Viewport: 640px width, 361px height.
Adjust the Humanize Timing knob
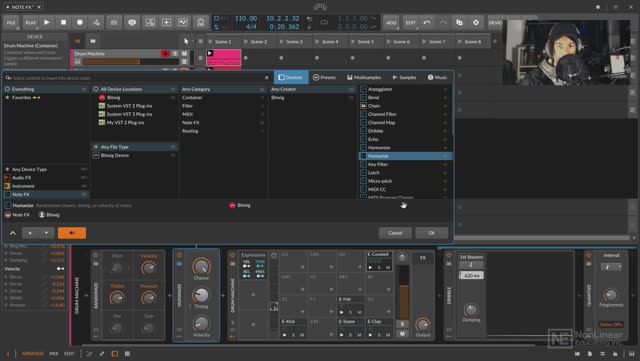[x=201, y=295]
